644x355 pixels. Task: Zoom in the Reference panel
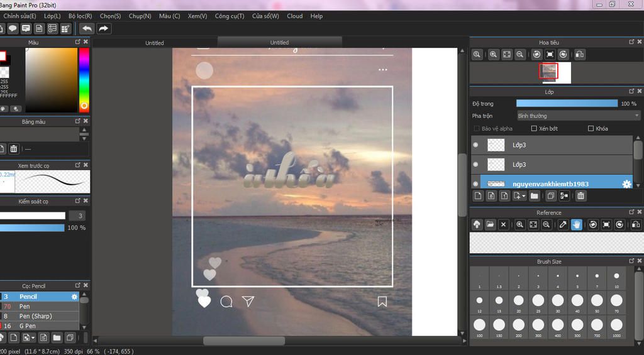click(x=520, y=224)
